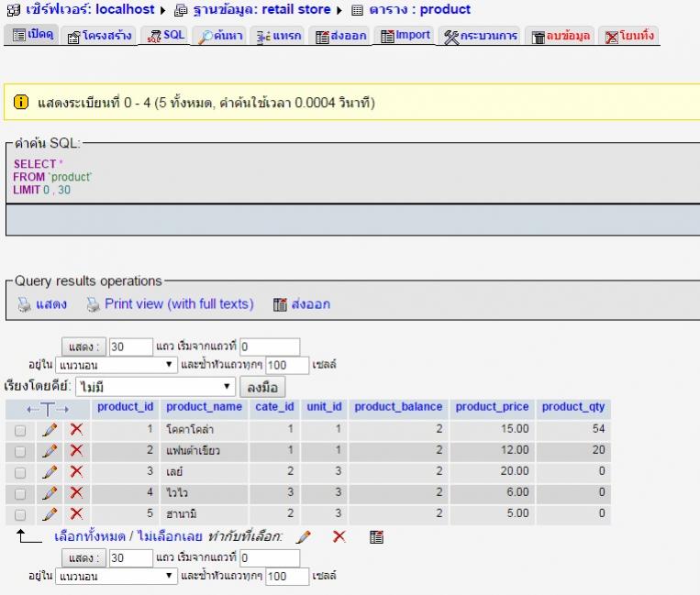Click the export icon beside the select-all links
This screenshot has width=700, height=595.
point(376,536)
